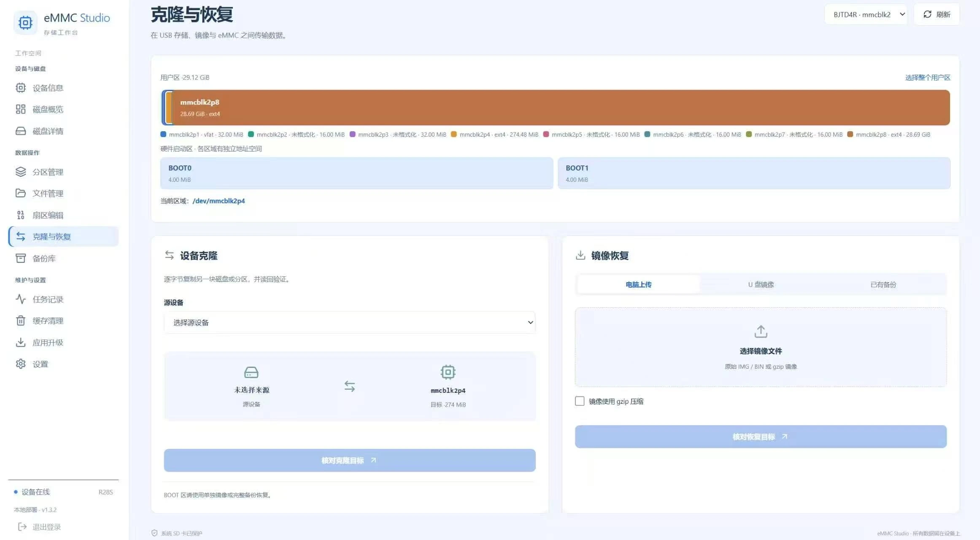Switch to 已有备份 tab
980x540 pixels.
point(883,284)
